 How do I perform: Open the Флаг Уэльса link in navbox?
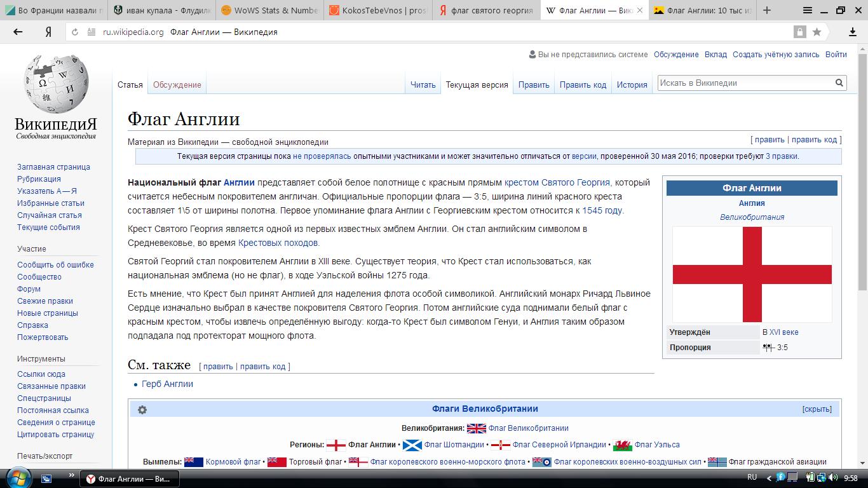click(657, 445)
